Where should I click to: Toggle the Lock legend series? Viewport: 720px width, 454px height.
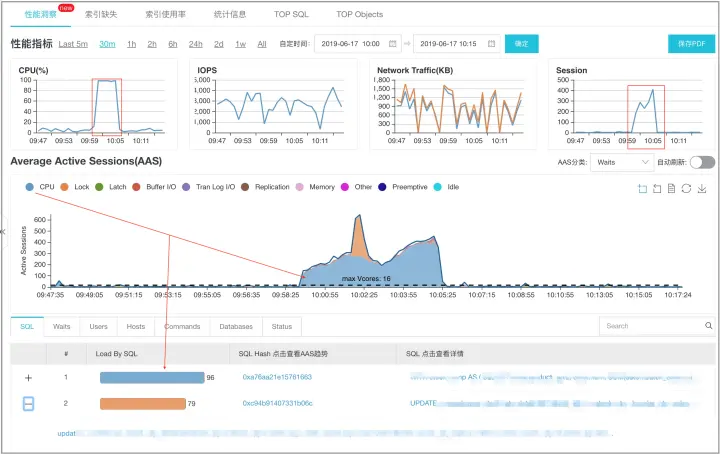[x=75, y=187]
